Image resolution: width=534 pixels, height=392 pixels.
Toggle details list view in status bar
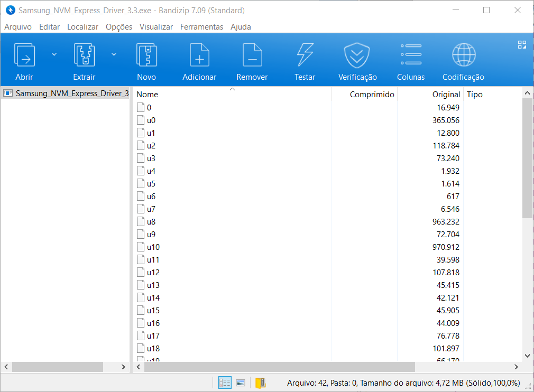225,383
